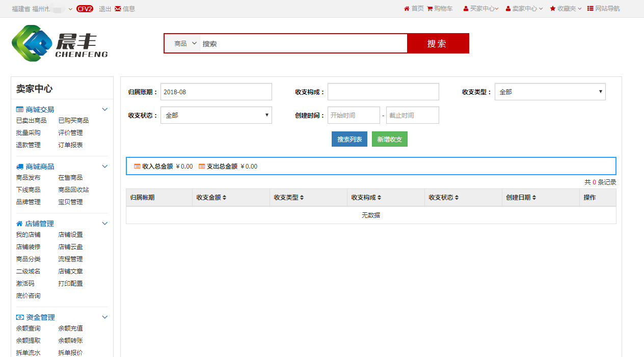Click the blue 搜索列表 button

point(349,140)
